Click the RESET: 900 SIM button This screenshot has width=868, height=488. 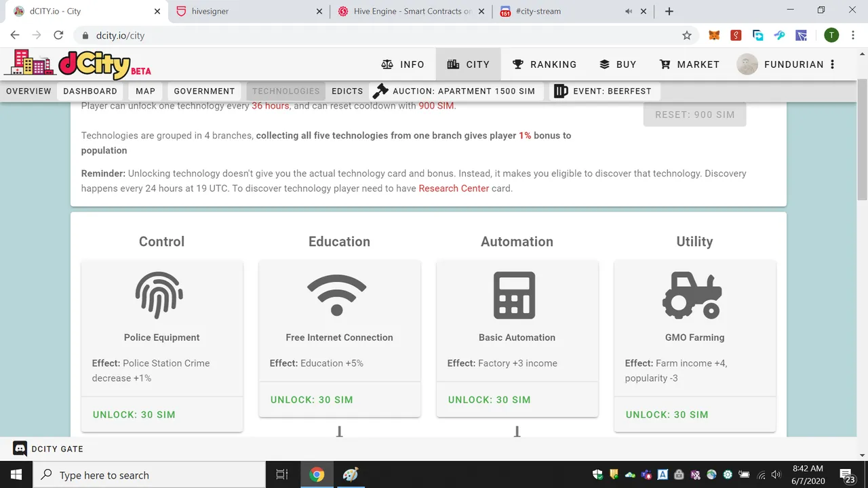coord(694,115)
